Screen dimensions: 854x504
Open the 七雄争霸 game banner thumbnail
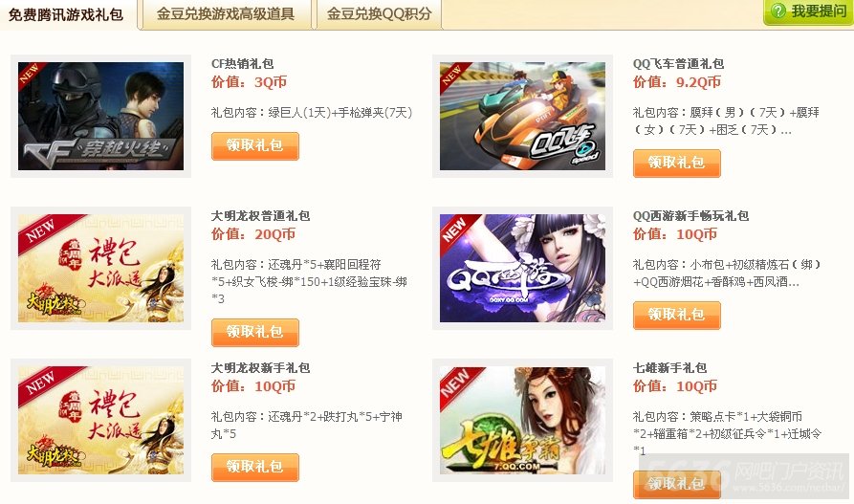point(522,420)
